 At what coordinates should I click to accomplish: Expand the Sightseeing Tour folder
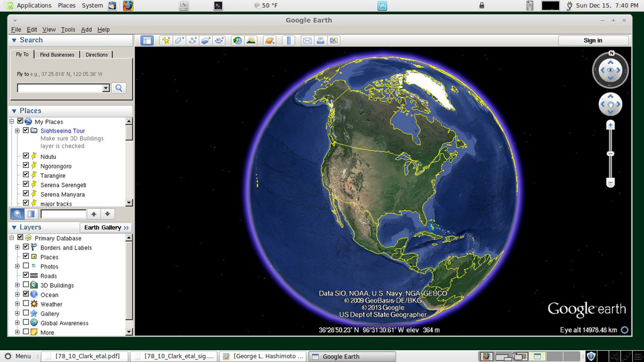17,131
